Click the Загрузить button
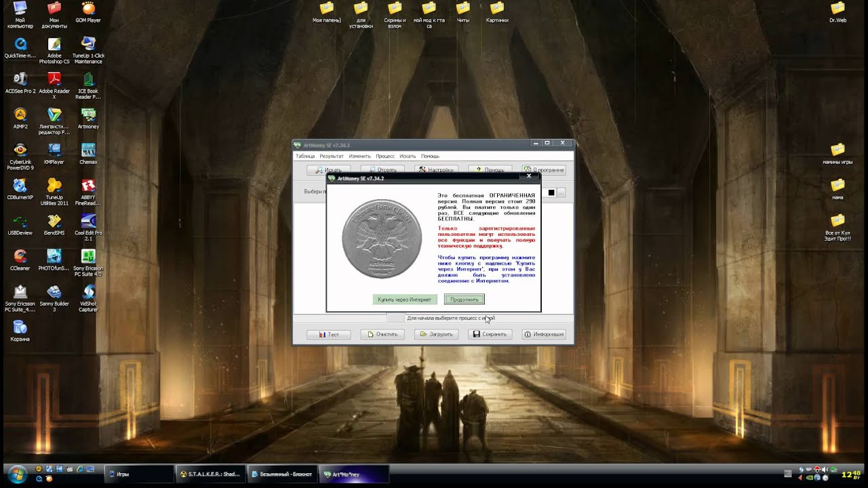Image resolution: width=868 pixels, height=488 pixels. (436, 334)
